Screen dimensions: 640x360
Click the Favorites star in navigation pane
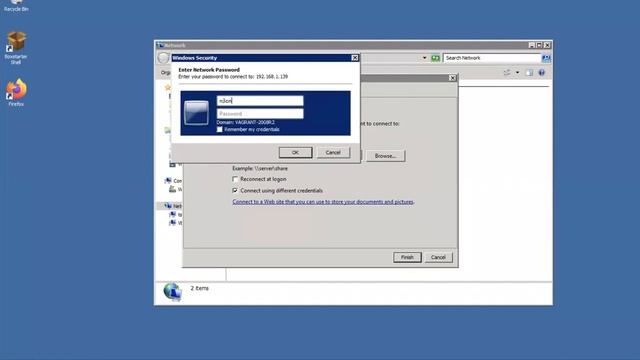167,87
